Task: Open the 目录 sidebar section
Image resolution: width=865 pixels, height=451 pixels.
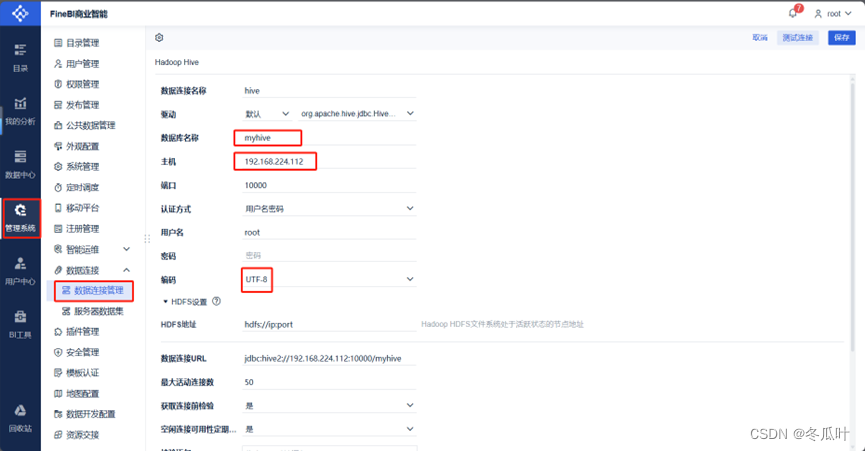Action: click(x=20, y=58)
